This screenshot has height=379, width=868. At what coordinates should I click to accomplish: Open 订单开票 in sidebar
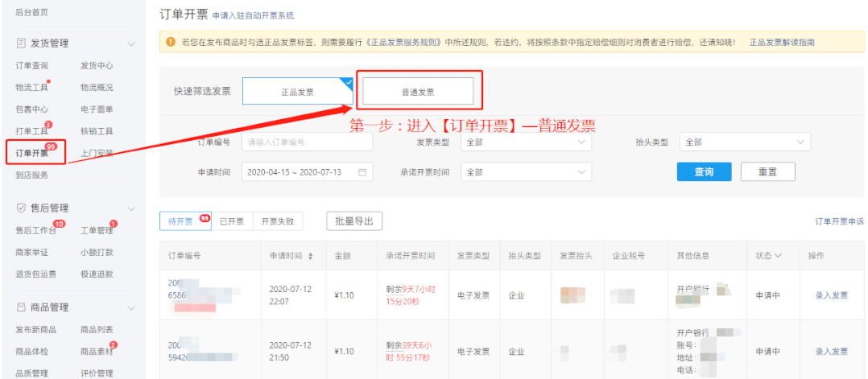(31, 153)
